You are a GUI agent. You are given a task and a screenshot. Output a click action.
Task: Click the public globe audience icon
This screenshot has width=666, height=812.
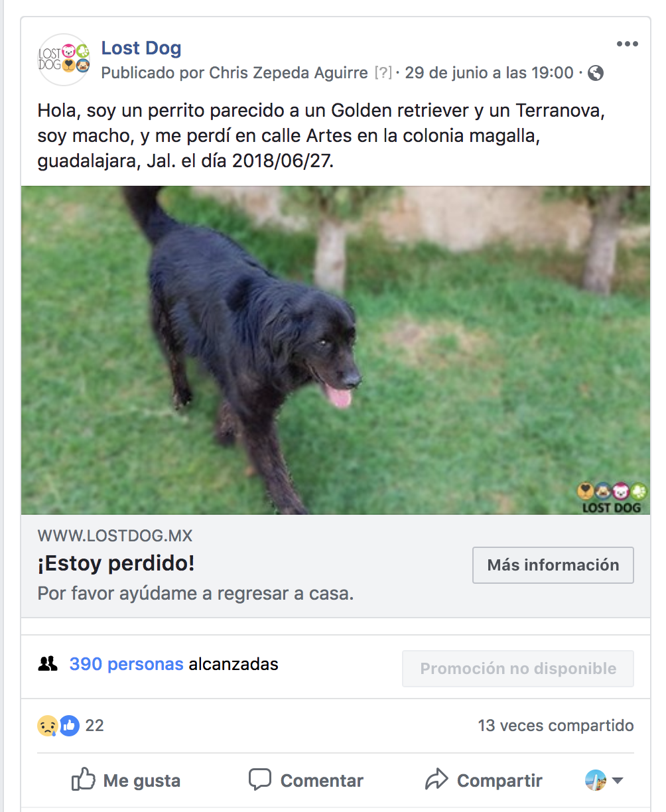pyautogui.click(x=596, y=73)
